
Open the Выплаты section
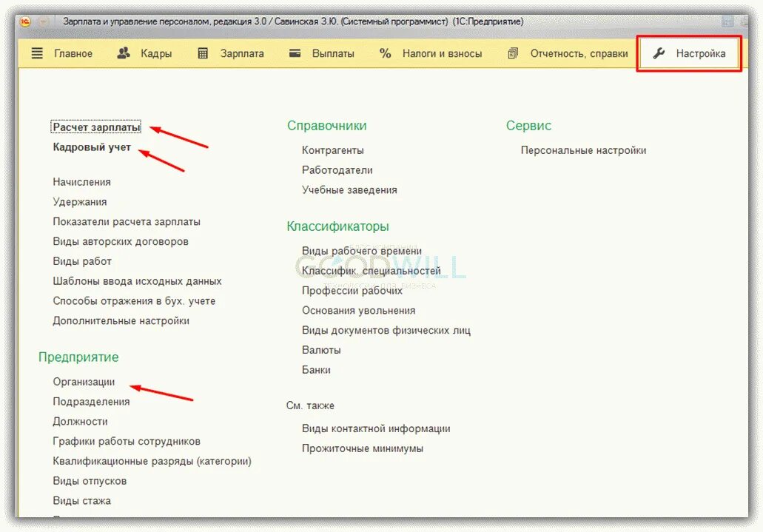333,53
